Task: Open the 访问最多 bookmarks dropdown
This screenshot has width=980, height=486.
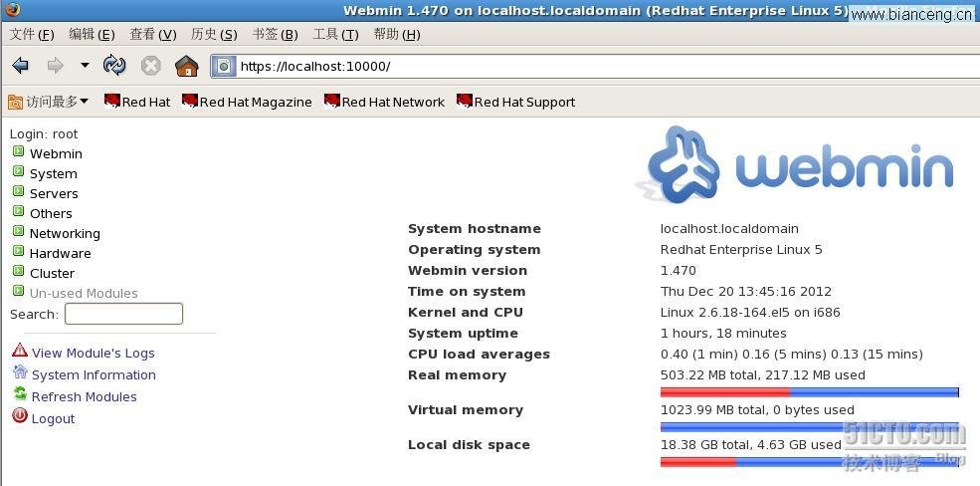Action: coord(49,102)
